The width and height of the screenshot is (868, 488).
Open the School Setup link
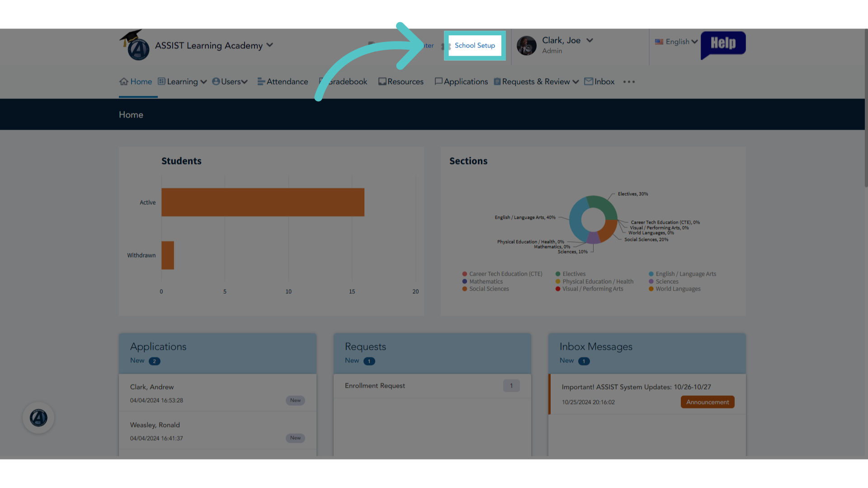pos(475,46)
